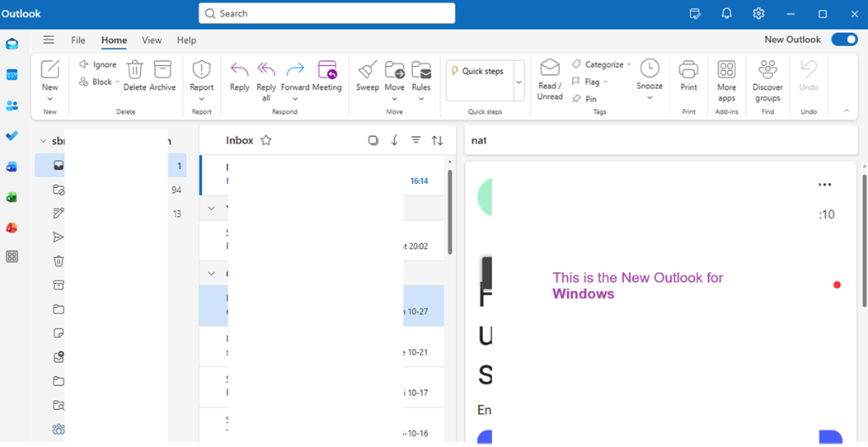
Task: Delete the selected message
Action: [x=135, y=77]
